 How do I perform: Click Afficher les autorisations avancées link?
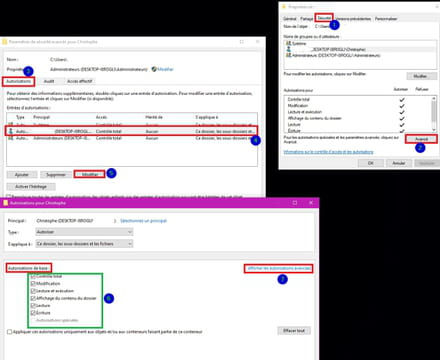tap(279, 268)
